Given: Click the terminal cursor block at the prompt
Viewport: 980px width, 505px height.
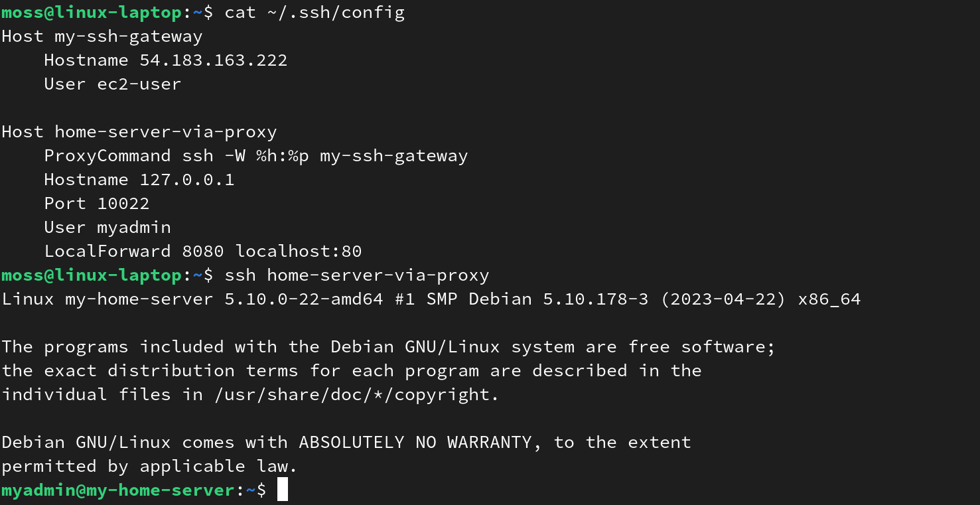Looking at the screenshot, I should [283, 490].
